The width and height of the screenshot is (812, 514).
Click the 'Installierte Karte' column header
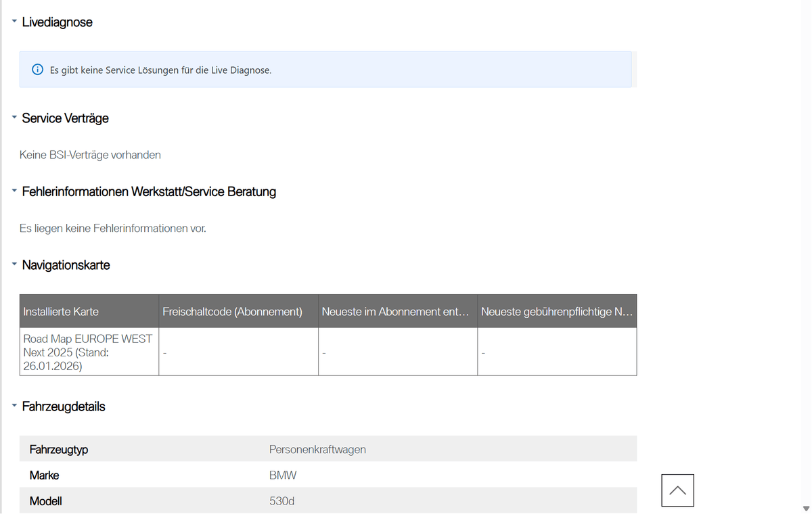point(89,311)
